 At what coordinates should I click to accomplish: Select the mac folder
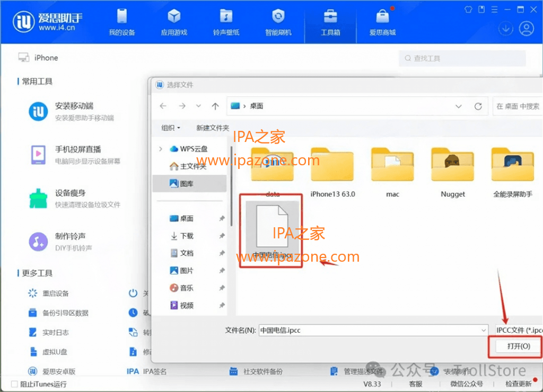[x=392, y=172]
